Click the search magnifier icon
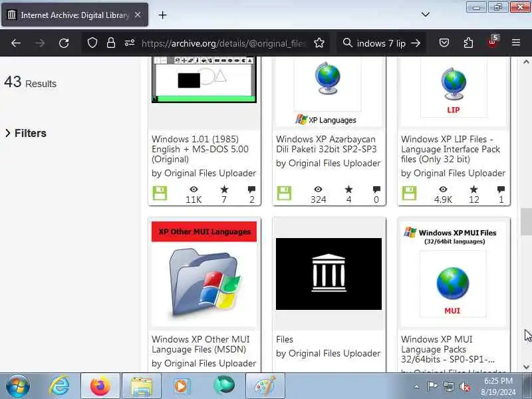This screenshot has height=399, width=532. (347, 43)
